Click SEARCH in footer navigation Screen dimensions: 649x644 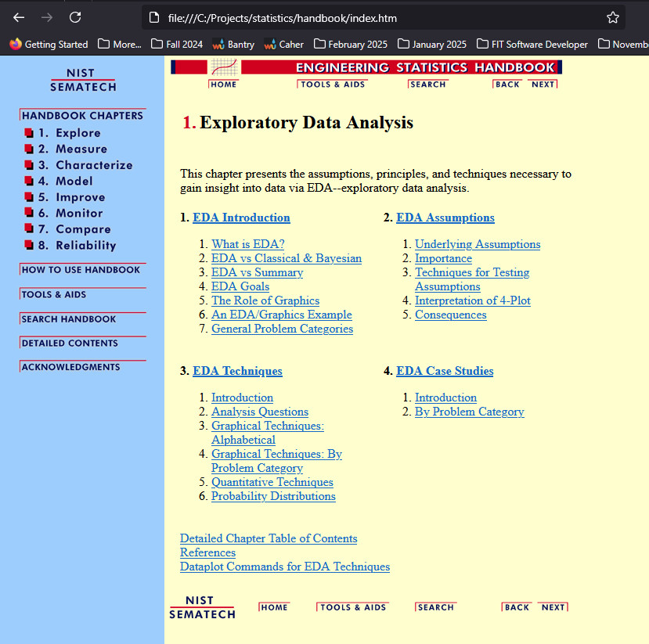pyautogui.click(x=436, y=607)
